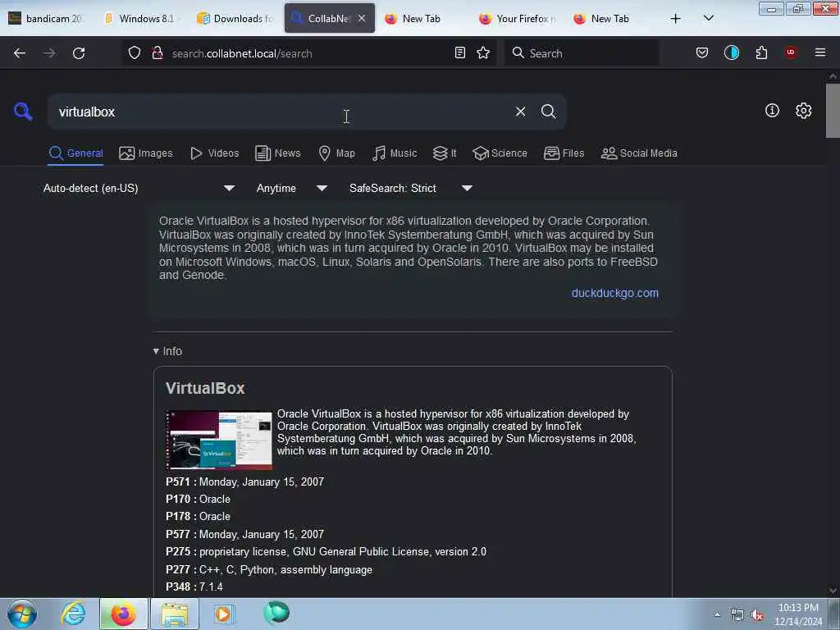Switch to the Social Media category
The width and height of the screenshot is (840, 630).
click(639, 153)
